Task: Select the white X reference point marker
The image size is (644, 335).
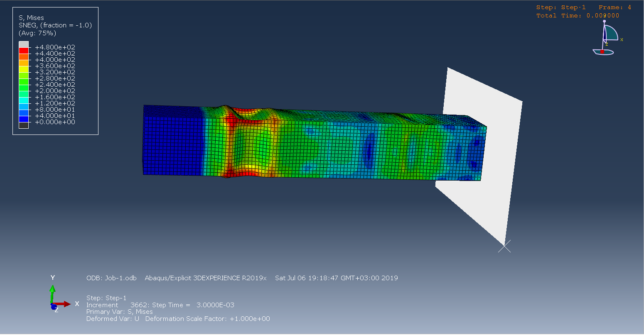Action: click(x=504, y=246)
